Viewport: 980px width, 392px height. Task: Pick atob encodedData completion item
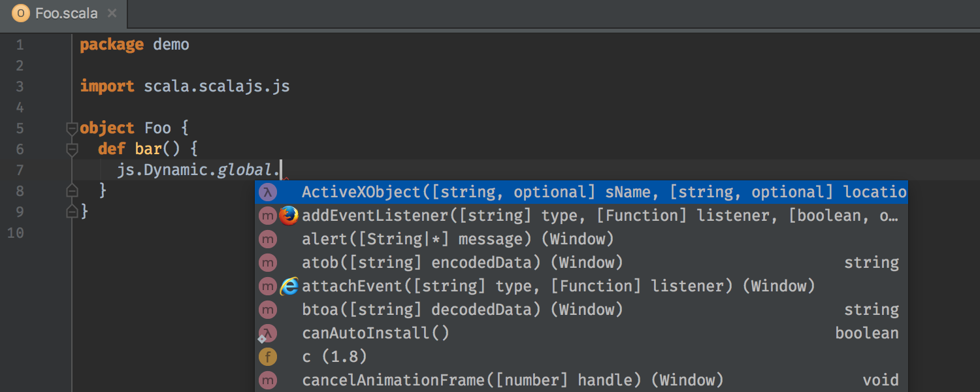pos(581,263)
